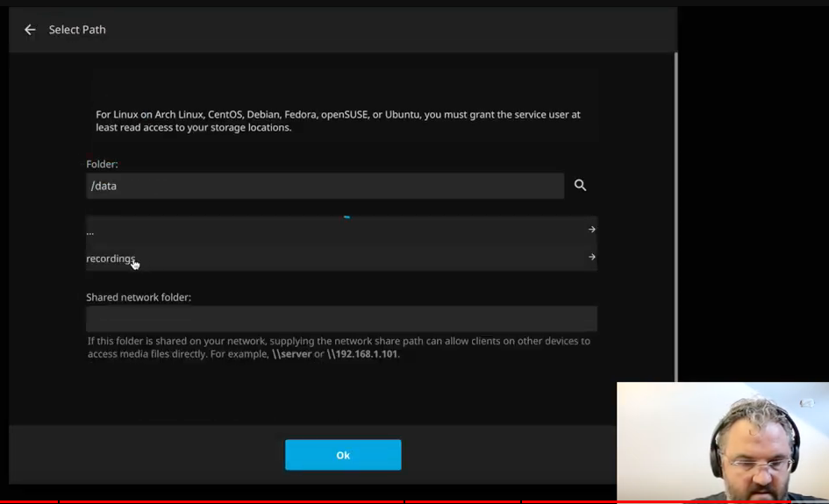This screenshot has width=829, height=504.
Task: Focus the Folder path field containing /data
Action: 325,186
